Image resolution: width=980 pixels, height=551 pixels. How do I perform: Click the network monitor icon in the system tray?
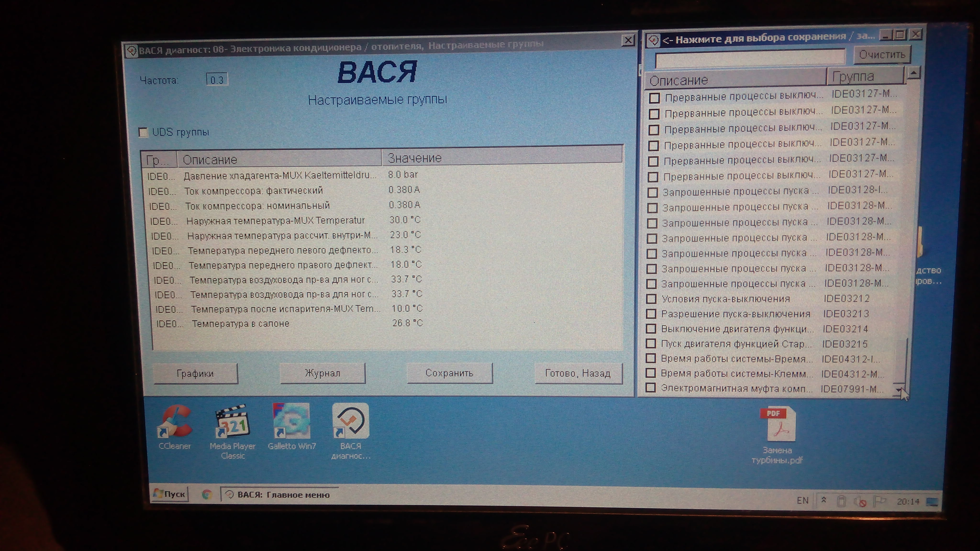tap(932, 502)
